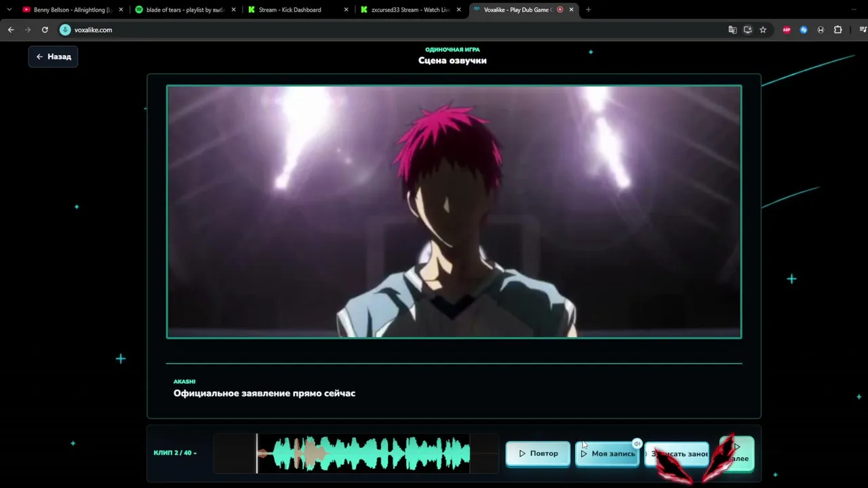Click the subtitle line Официальное заявление прямо сейчас

coord(264,393)
